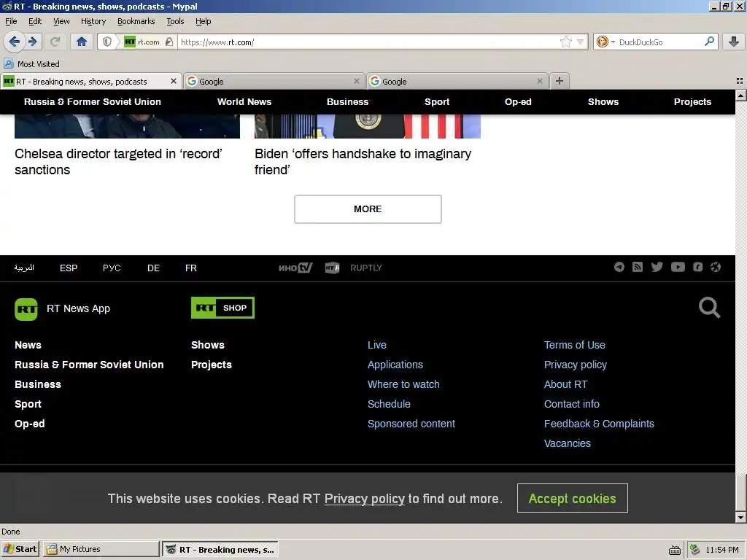This screenshot has width=747, height=560.
Task: Show the list of all tabs
Action: pyautogui.click(x=740, y=81)
